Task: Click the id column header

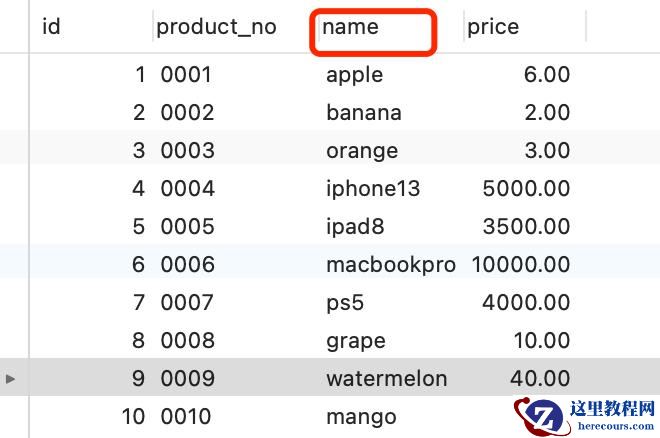Action: [51, 27]
